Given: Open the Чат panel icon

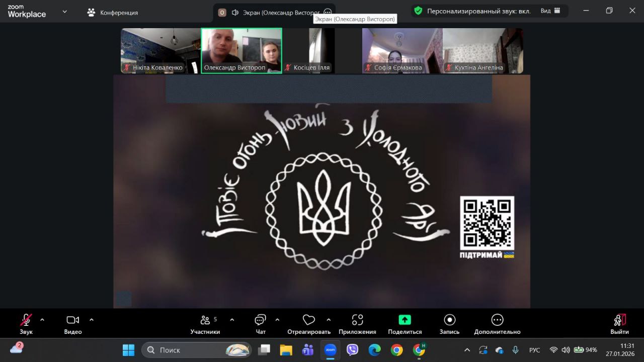Looking at the screenshot, I should pyautogui.click(x=260, y=320).
